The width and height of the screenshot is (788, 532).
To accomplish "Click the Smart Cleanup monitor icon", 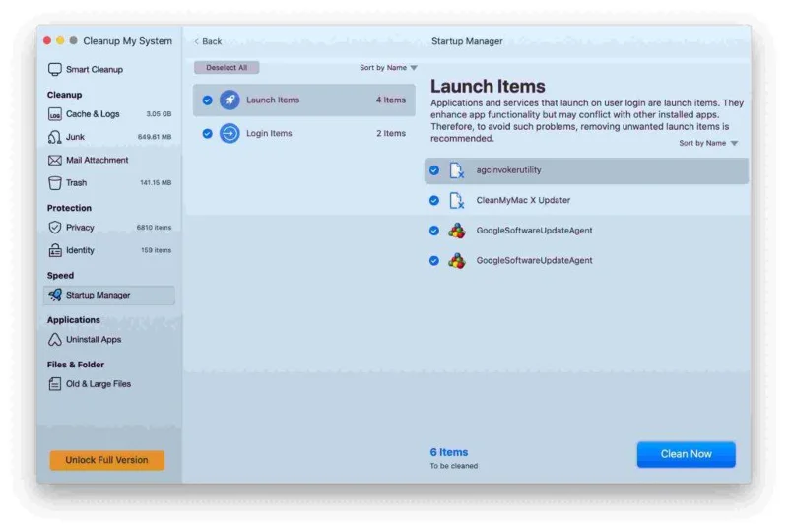I will (x=55, y=70).
